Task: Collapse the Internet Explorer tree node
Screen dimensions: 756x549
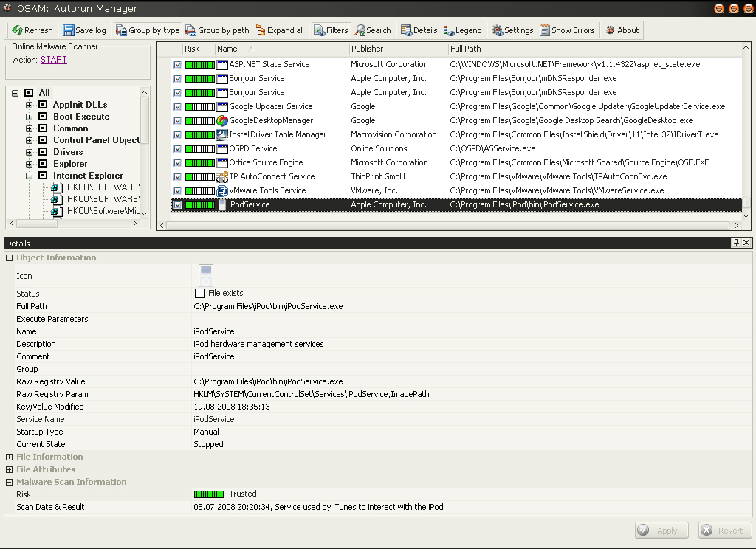Action: [x=29, y=176]
